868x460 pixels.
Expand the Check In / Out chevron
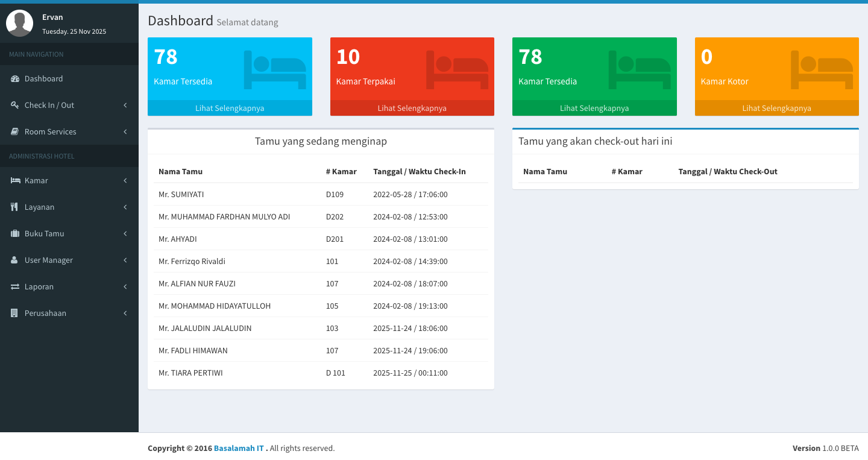click(x=125, y=106)
